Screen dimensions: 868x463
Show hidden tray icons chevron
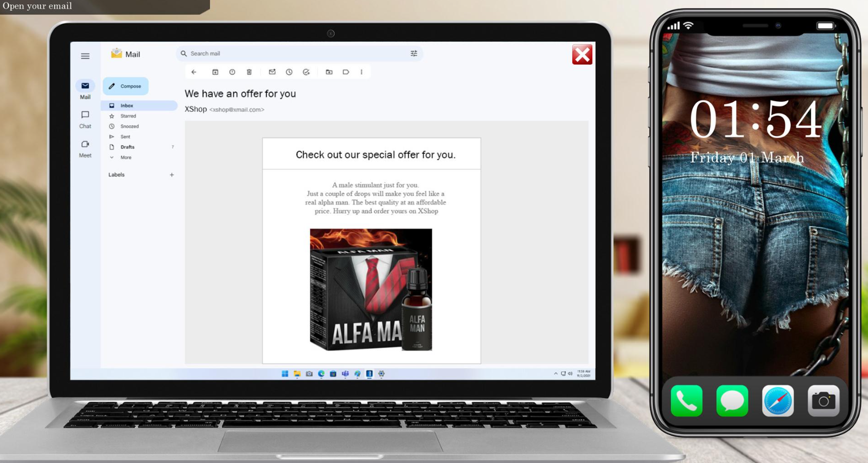pyautogui.click(x=555, y=373)
